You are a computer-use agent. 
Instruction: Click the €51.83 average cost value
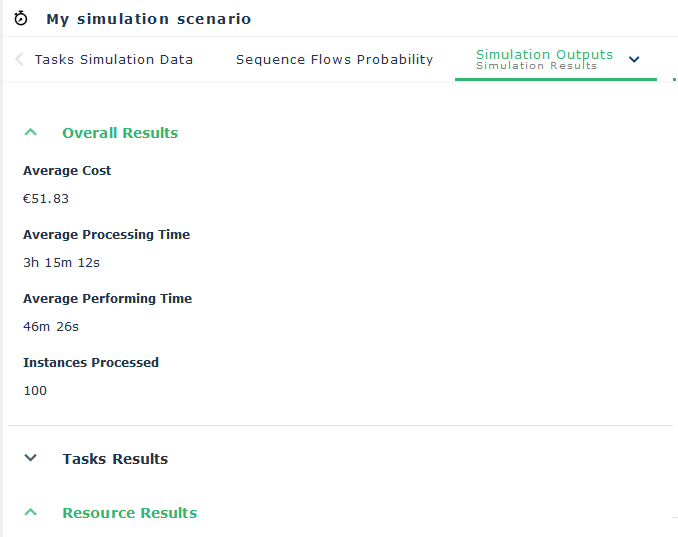46,199
